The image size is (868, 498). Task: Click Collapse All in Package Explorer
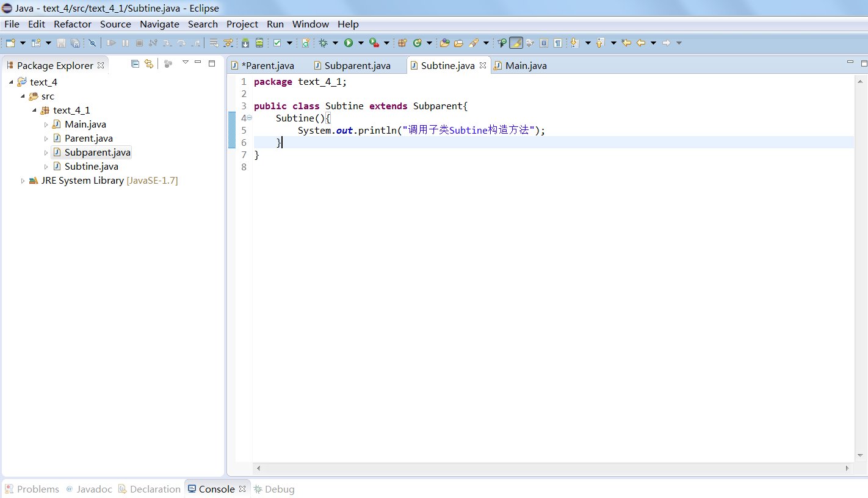click(x=136, y=63)
